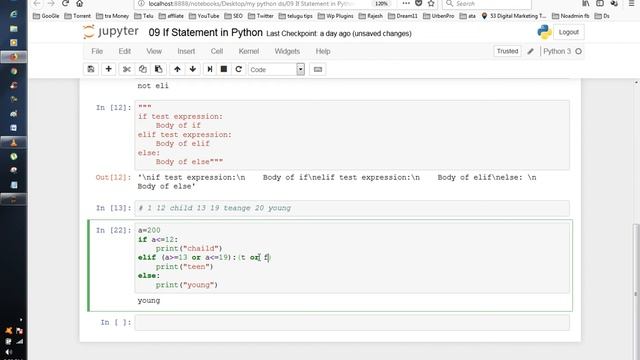The image size is (640, 360).
Task: Open the Wp Plugins bookmark folder
Action: 336,16
